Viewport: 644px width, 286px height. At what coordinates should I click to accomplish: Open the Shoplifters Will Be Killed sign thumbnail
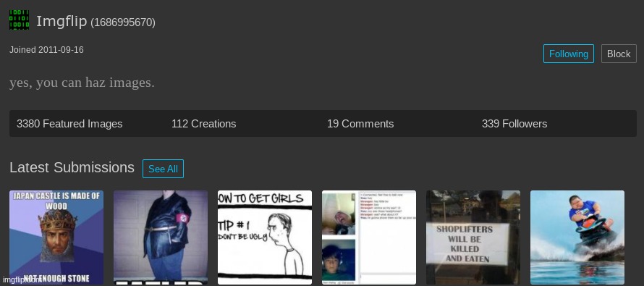point(473,237)
